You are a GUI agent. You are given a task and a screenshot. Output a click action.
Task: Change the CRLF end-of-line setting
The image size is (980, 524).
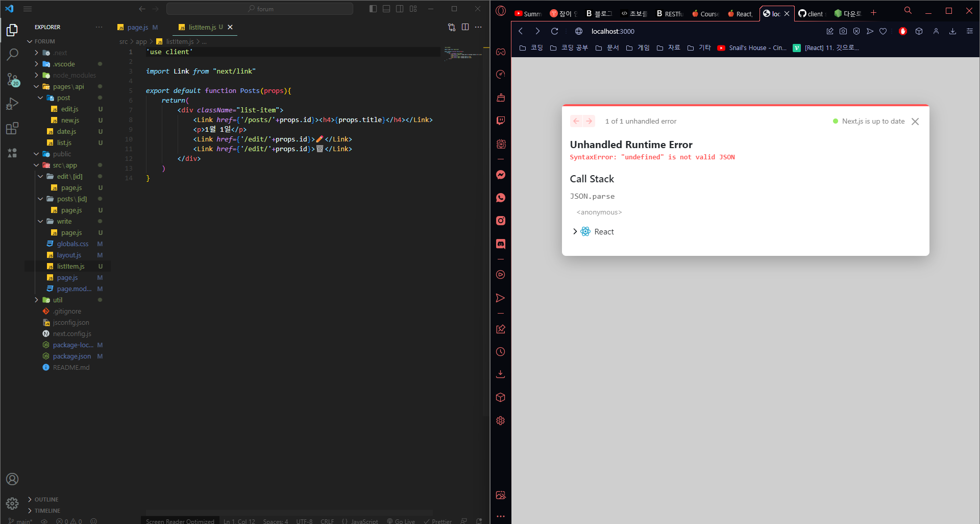(x=327, y=521)
